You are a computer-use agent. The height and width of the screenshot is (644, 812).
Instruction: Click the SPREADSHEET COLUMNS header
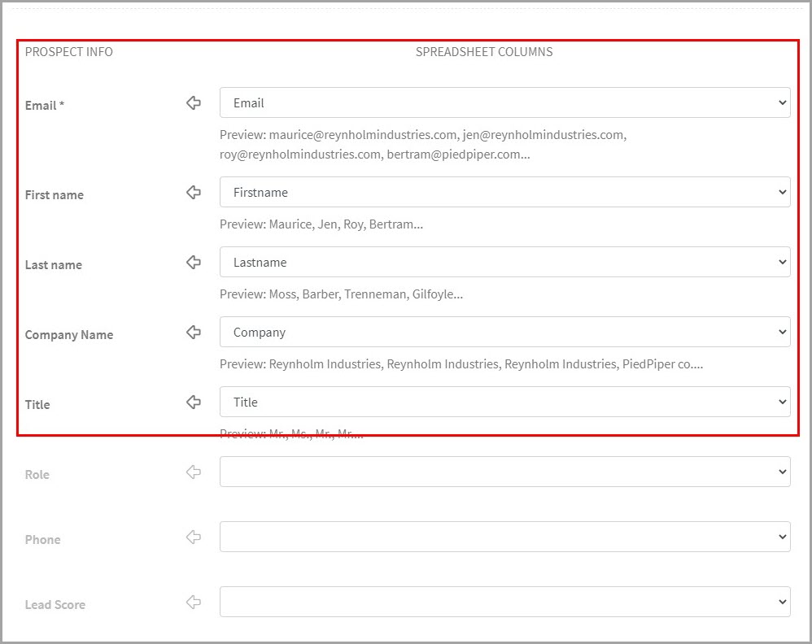coord(484,52)
